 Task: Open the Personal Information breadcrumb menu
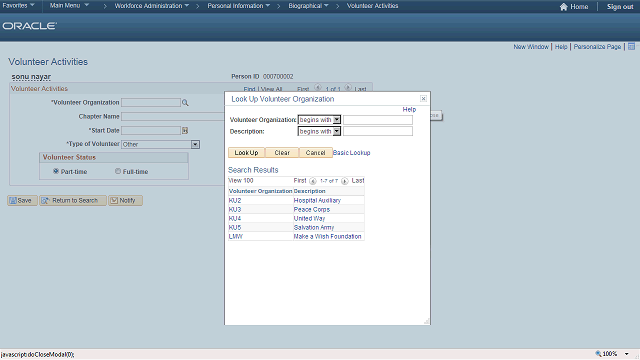238,6
